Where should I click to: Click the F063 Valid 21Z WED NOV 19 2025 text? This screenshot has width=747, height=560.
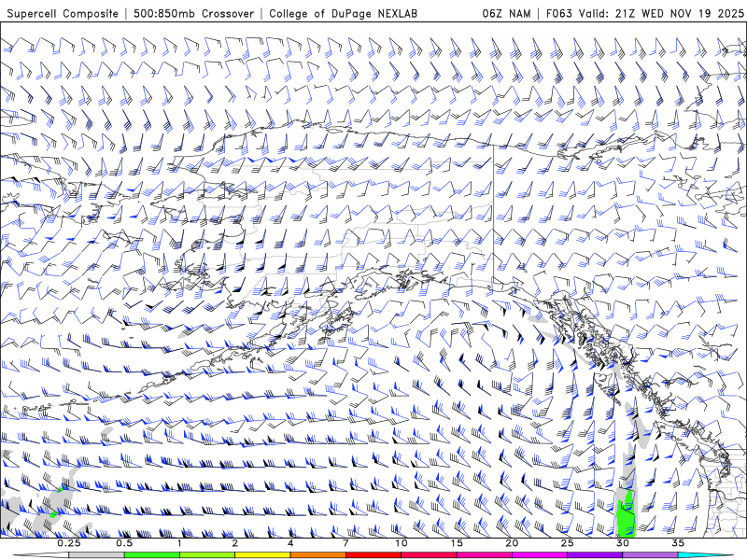(644, 13)
